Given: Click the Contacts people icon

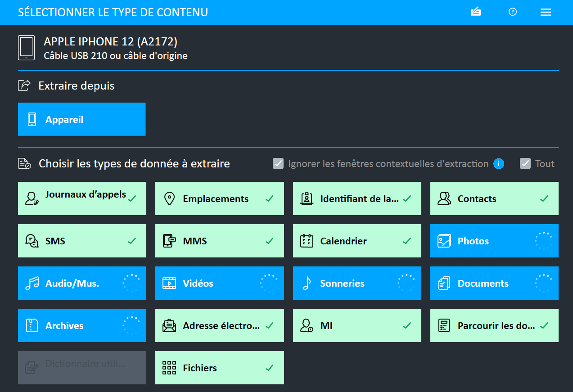Looking at the screenshot, I should coord(444,198).
